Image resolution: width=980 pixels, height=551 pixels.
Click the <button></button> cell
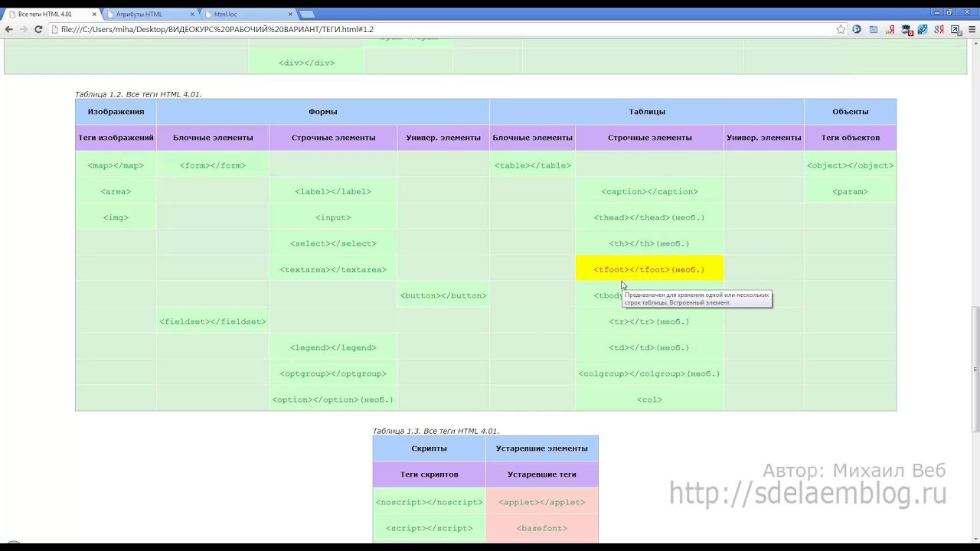click(x=443, y=295)
